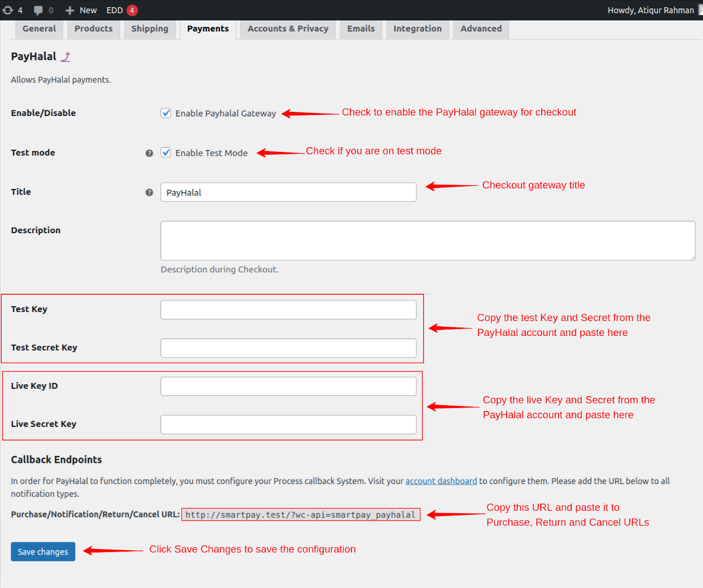Open the Products tab

(94, 29)
